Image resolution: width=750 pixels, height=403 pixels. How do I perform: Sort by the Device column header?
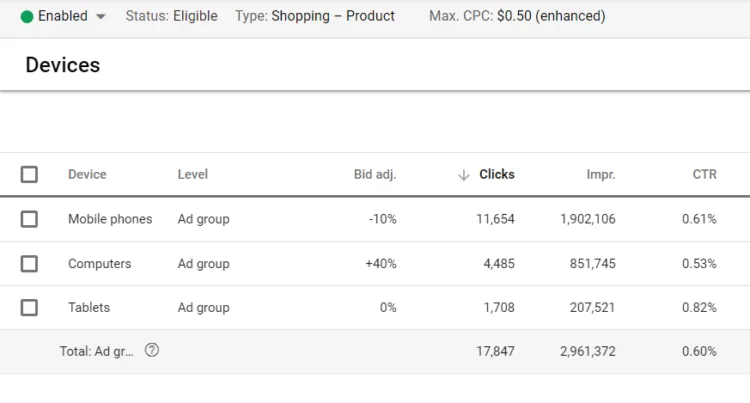pyautogui.click(x=87, y=174)
